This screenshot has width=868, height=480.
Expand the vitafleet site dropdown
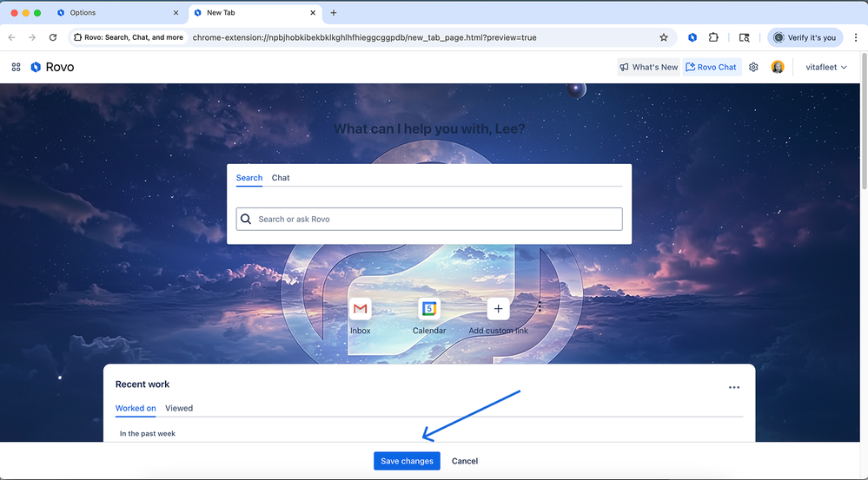click(826, 67)
